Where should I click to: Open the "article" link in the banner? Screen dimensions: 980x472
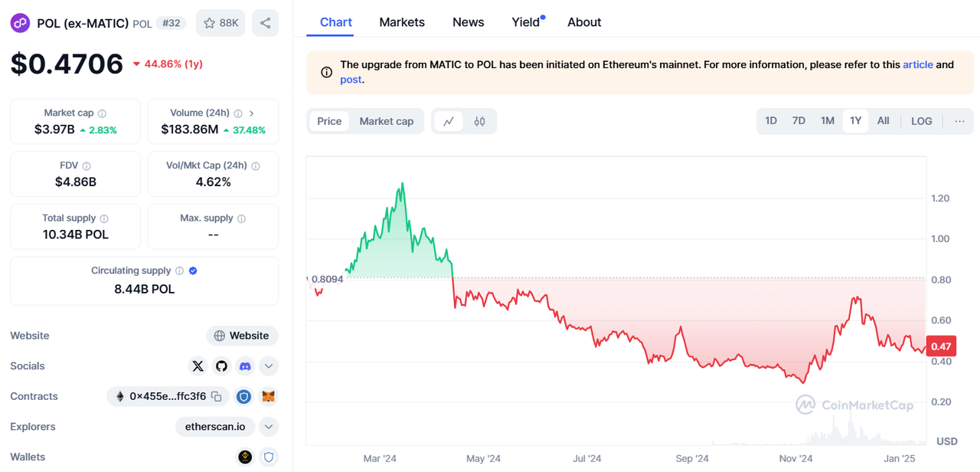point(918,65)
